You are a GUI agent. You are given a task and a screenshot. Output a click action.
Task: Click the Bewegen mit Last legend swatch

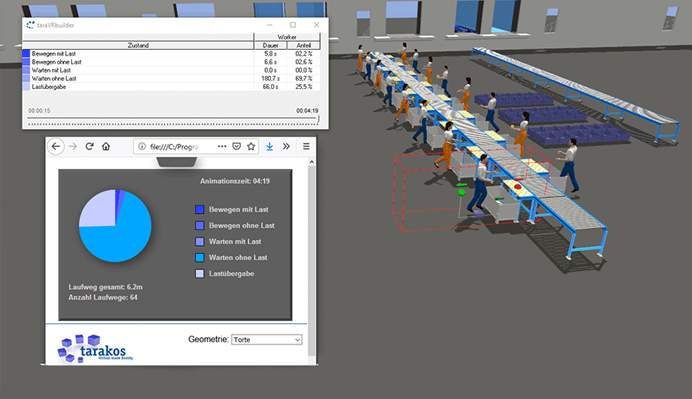199,209
